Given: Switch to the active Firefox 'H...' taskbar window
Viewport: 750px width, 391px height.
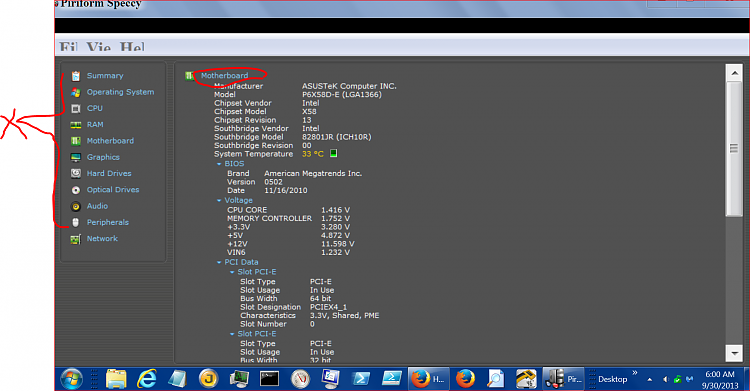Looking at the screenshot, I should click(x=429, y=379).
